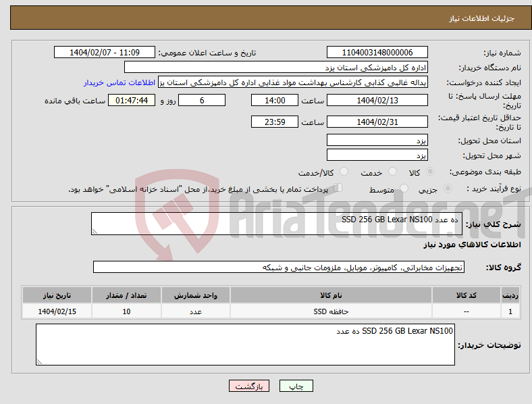Click the buyer notes textarea
The image size is (532, 404).
click(x=245, y=345)
